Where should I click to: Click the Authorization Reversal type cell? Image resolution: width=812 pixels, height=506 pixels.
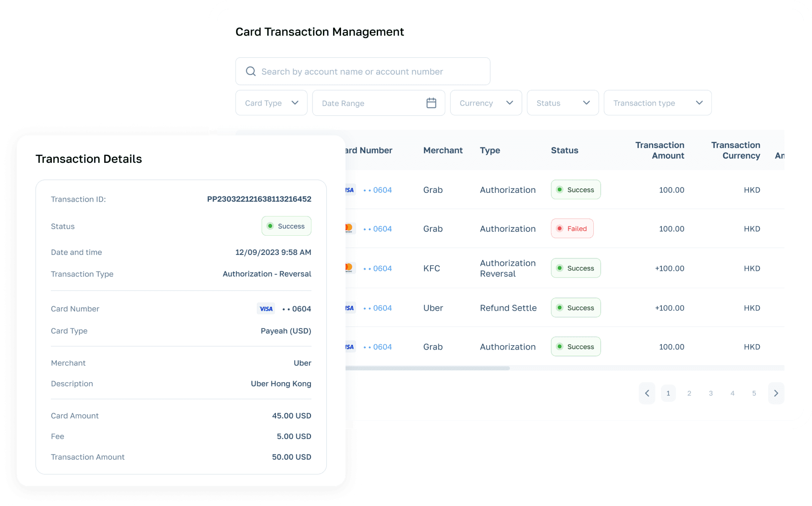coord(508,268)
